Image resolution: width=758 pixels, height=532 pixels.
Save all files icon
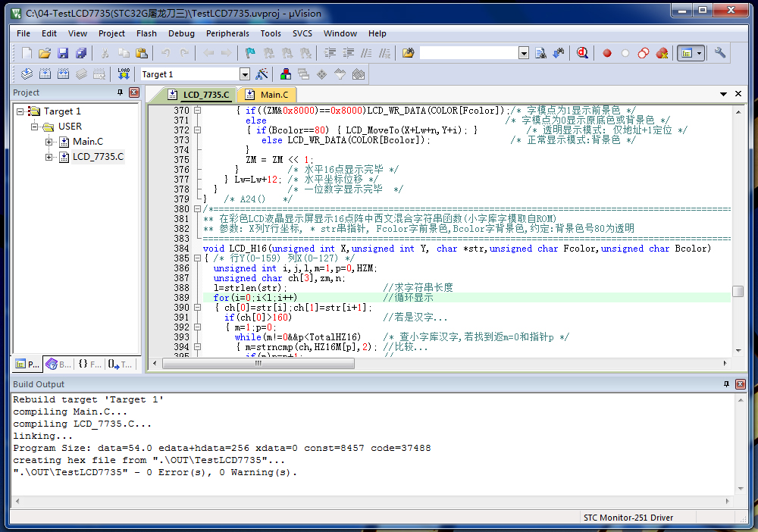81,53
